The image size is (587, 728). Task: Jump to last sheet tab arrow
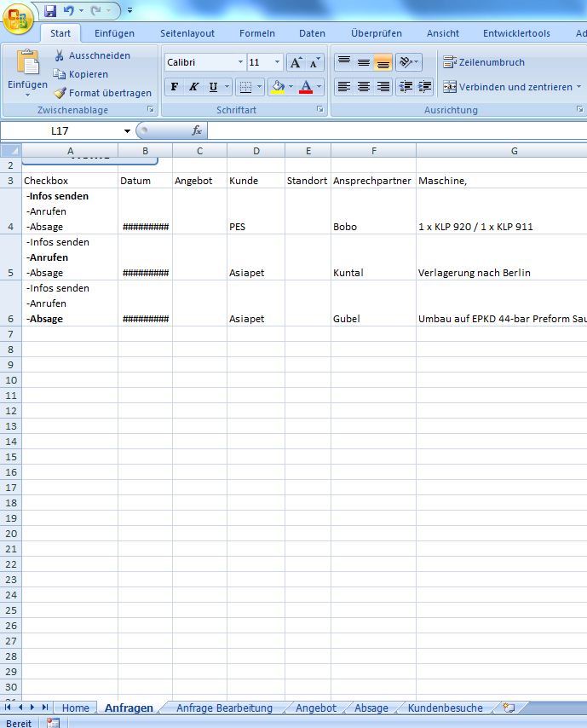tap(45, 708)
